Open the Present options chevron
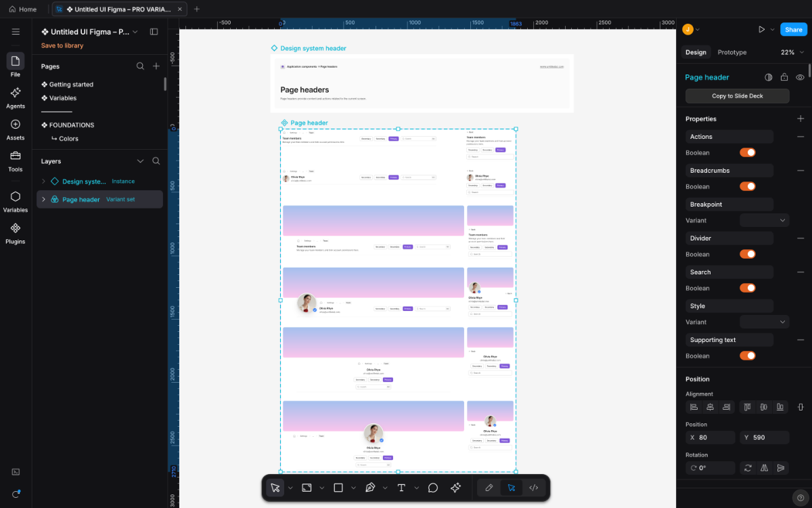Viewport: 812px width, 508px height. coord(773,30)
